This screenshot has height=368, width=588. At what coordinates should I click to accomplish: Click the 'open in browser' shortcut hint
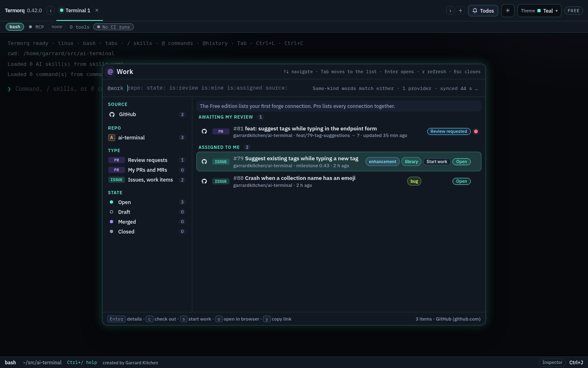[237, 319]
